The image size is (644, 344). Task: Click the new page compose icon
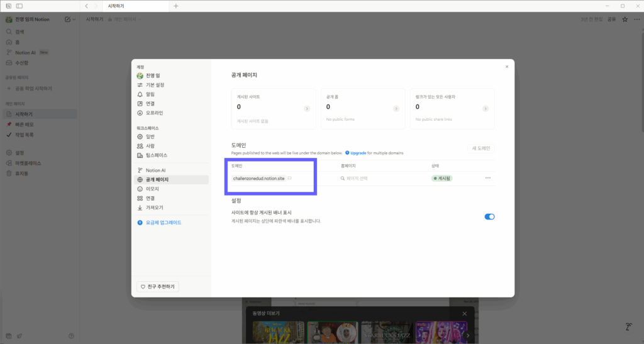[x=67, y=19]
